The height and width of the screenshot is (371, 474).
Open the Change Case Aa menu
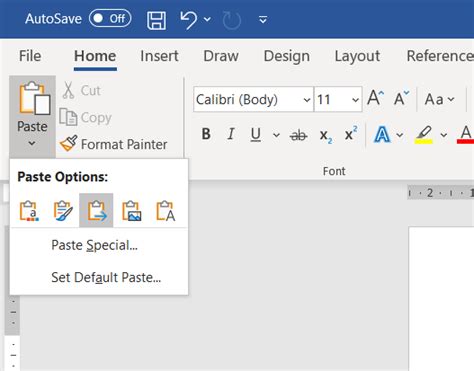tap(439, 99)
